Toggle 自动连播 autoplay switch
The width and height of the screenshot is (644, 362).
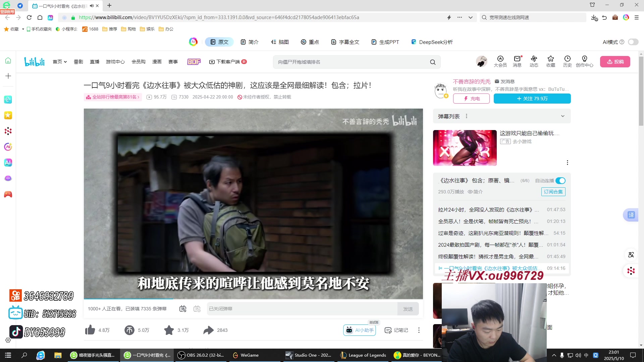[x=560, y=181]
